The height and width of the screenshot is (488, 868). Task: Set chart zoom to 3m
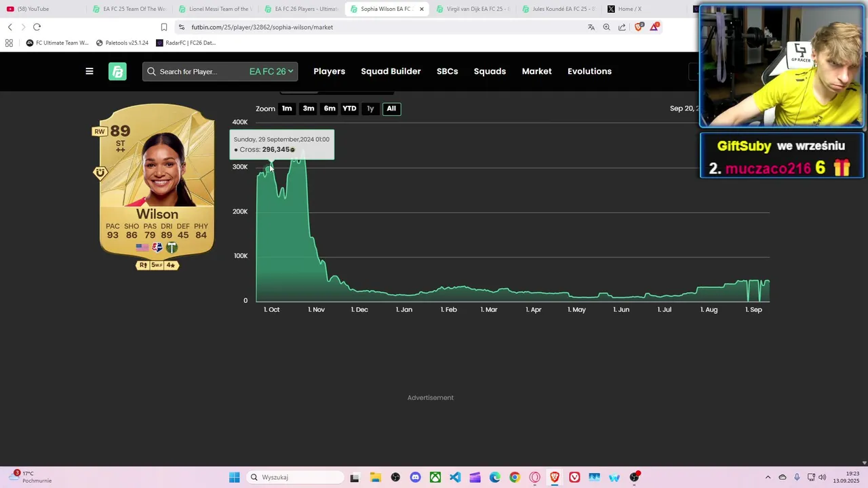[309, 108]
